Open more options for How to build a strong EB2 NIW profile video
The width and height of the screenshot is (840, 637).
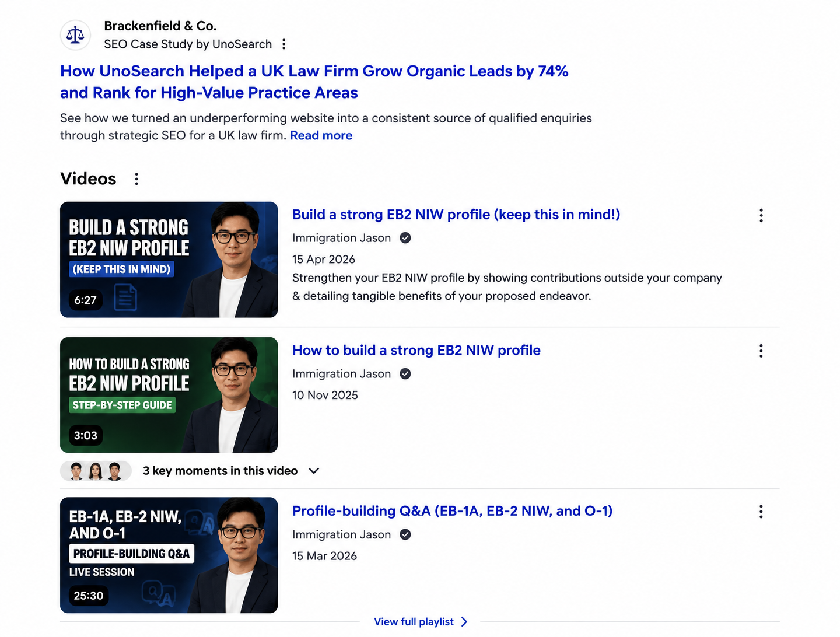pyautogui.click(x=761, y=351)
